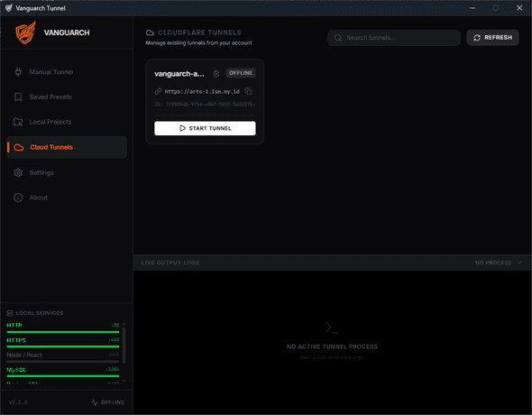Focus the Search tunnels input field
Screen dimensions: 532x415
coord(394,38)
